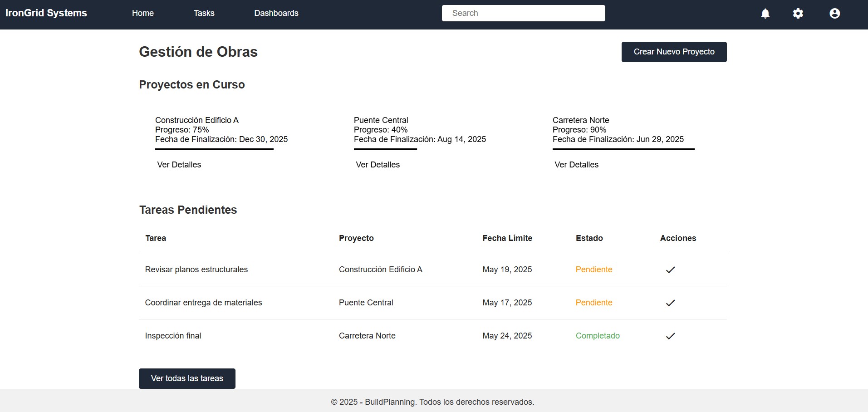Click the Puente Central card title
Screen dimensions: 868x412
(x=381, y=120)
